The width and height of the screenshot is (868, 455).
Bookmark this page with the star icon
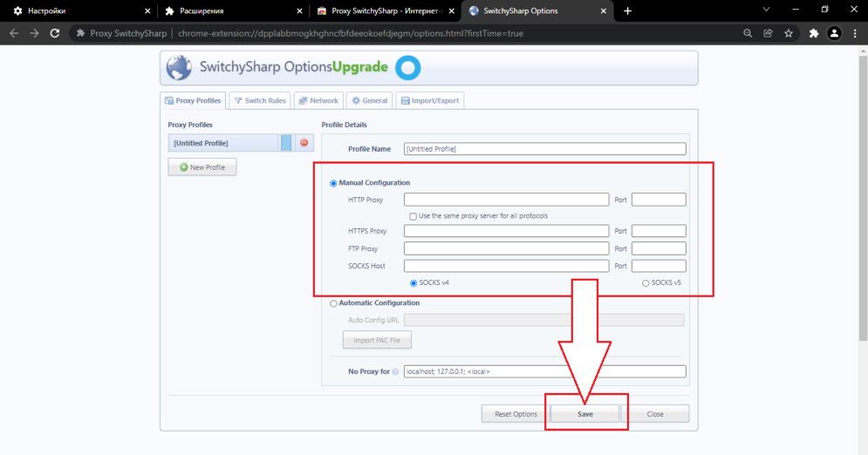[789, 33]
